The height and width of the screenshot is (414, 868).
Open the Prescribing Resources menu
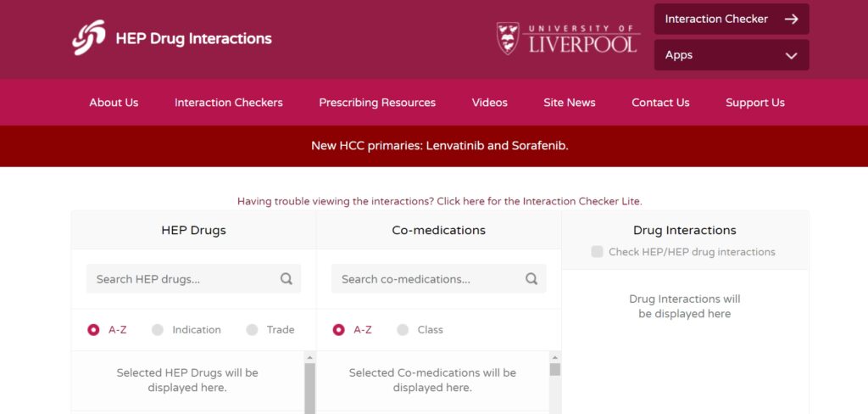pos(377,103)
